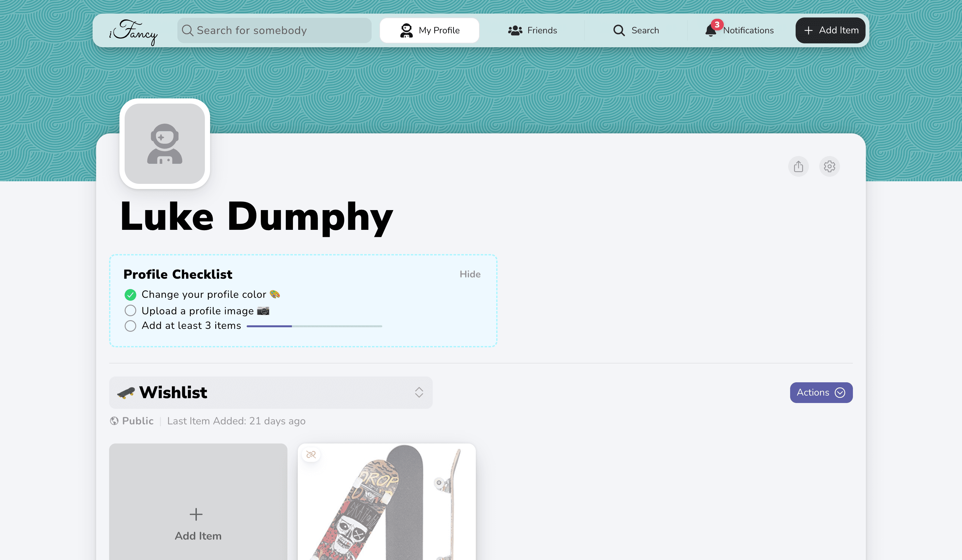Click the globe icon next to Public
The width and height of the screenshot is (962, 560).
114,421
